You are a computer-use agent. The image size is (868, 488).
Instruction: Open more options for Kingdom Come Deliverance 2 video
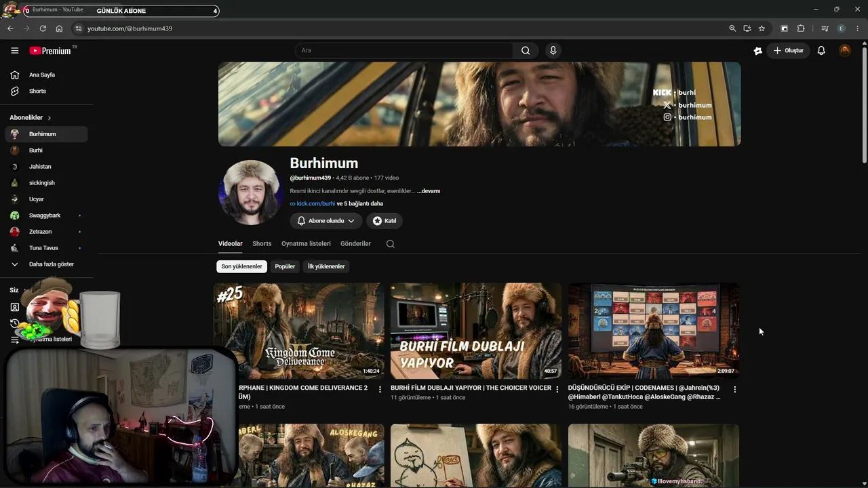[380, 389]
